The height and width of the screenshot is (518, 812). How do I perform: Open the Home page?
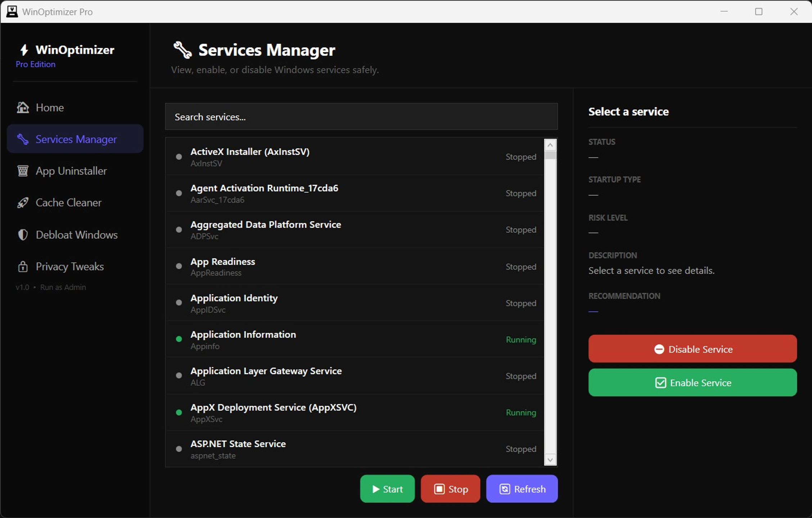(x=75, y=107)
